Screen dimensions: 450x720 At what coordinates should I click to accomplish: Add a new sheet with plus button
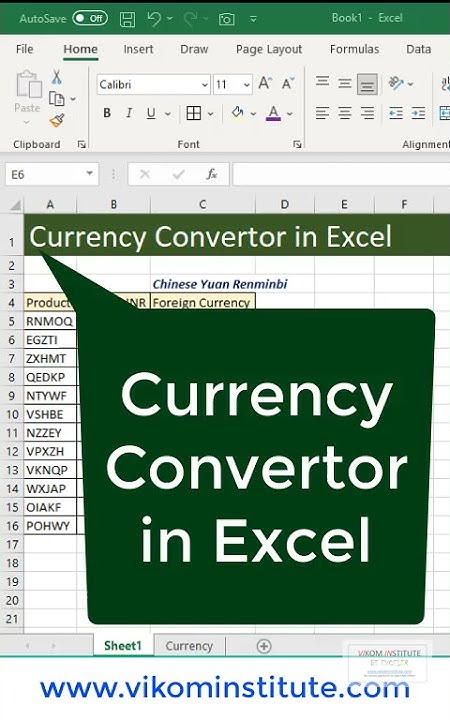coord(264,647)
